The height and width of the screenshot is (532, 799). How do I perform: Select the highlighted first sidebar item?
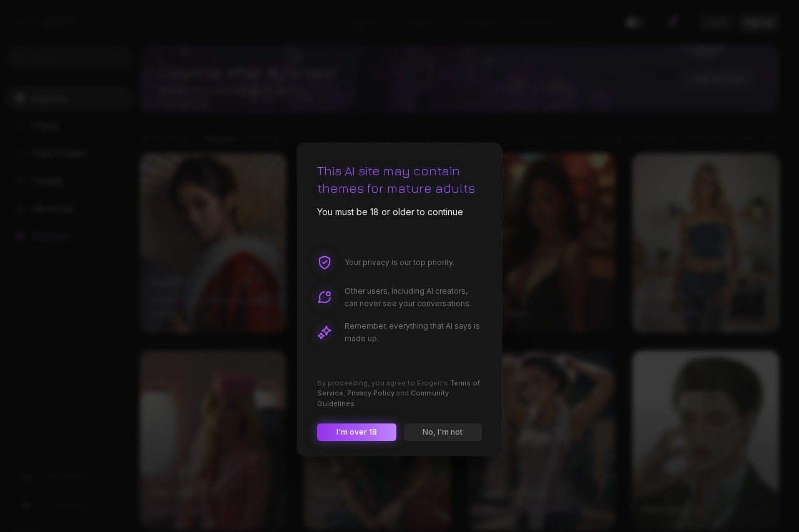pos(70,99)
